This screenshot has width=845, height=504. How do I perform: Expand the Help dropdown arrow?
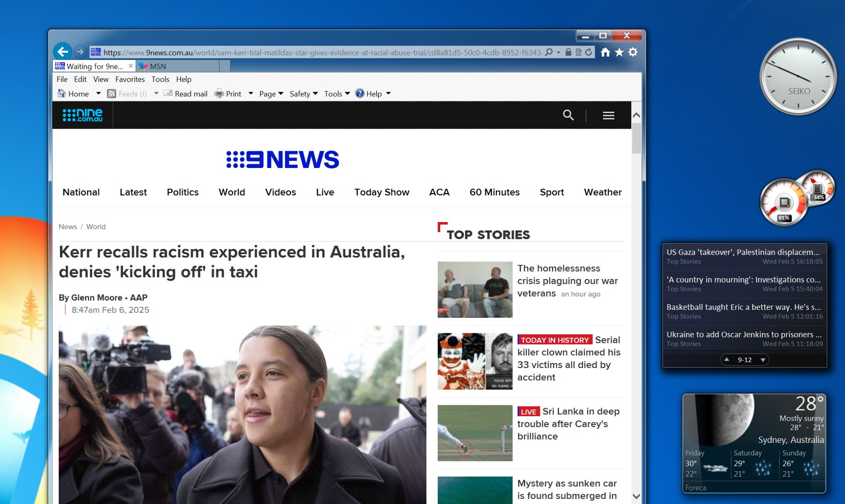pyautogui.click(x=388, y=93)
